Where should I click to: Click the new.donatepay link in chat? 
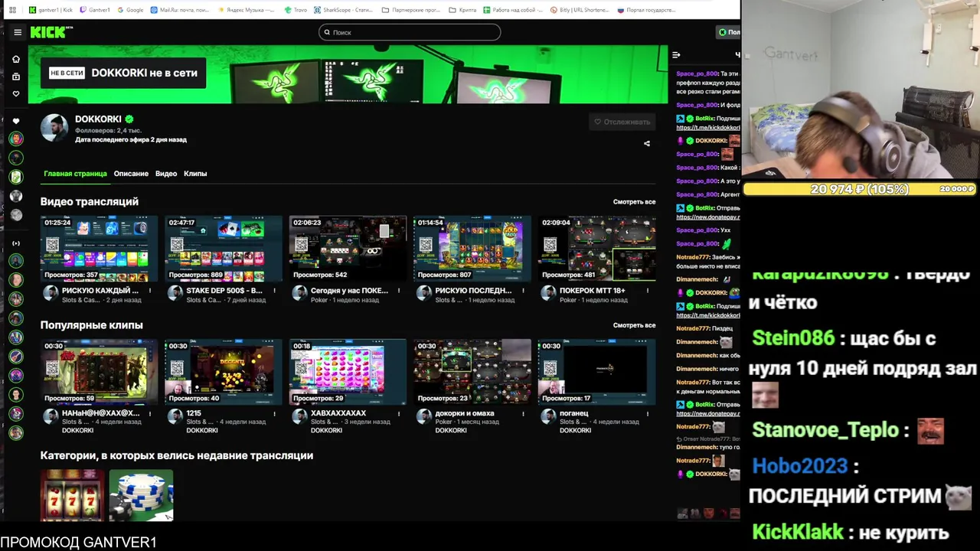(708, 217)
